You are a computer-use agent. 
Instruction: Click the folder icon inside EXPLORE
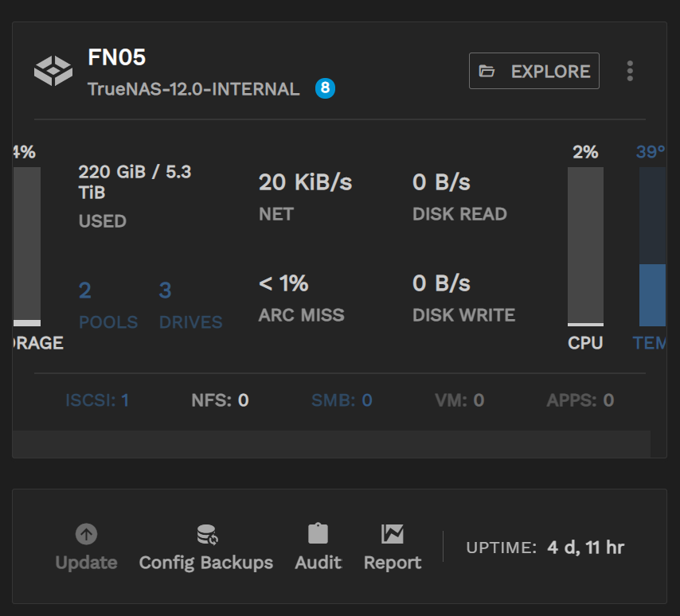tap(487, 72)
